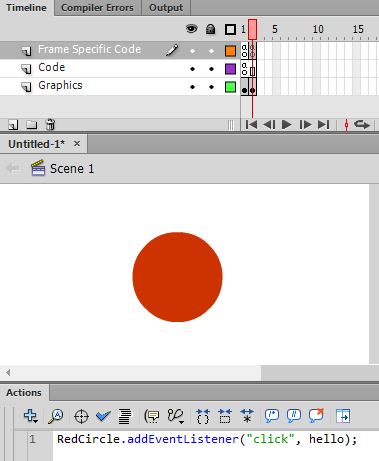Click the Expand all icon
Viewport: 379px width, 461px height.
click(x=247, y=416)
